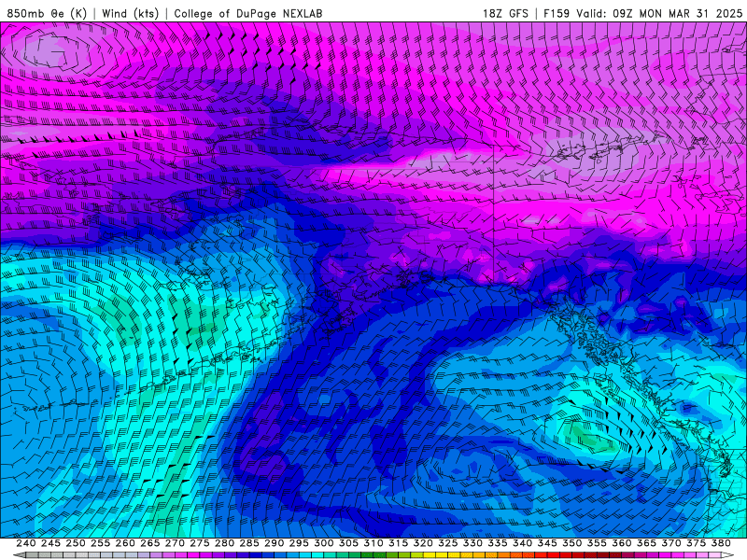
Task: Click the "F159" forecast hour label
Action: click(557, 13)
